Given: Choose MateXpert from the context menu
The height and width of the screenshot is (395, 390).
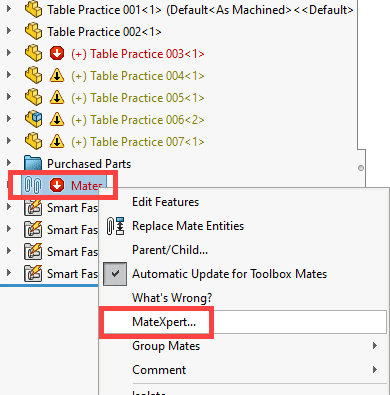Looking at the screenshot, I should tap(164, 322).
